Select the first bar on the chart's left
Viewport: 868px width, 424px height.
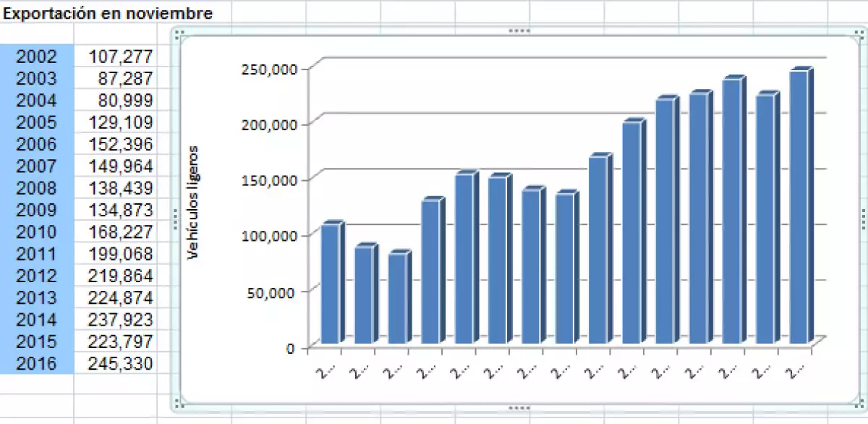[x=330, y=284]
